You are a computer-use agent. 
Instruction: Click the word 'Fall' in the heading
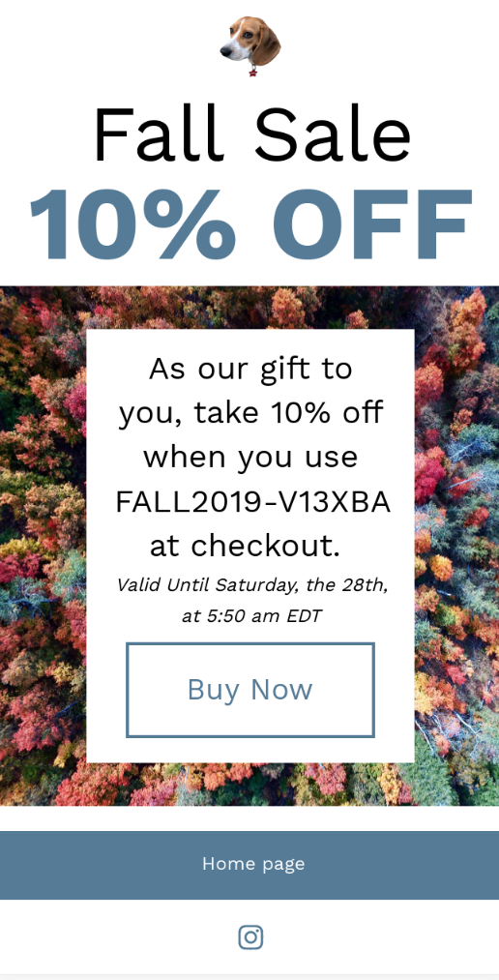tap(158, 134)
